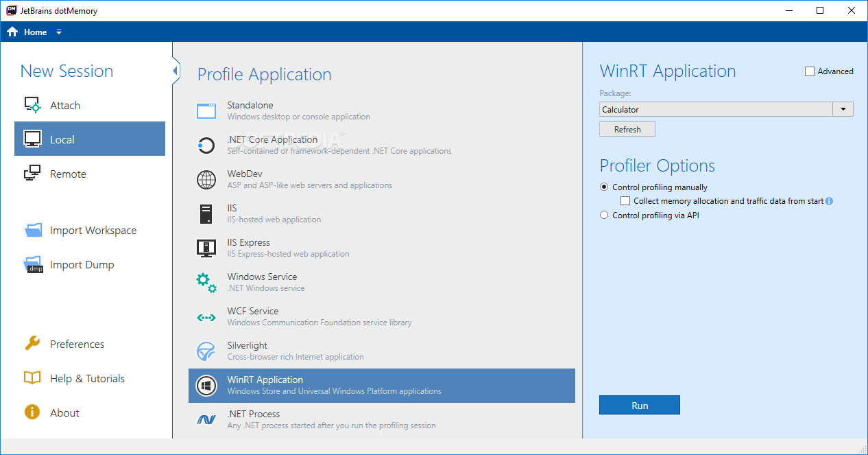
Task: Click the WinRT Application Windows logo icon
Action: pos(206,385)
